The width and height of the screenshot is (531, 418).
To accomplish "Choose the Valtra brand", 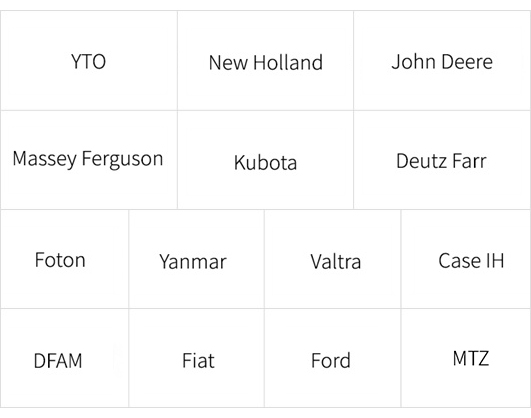I will (x=333, y=259).
